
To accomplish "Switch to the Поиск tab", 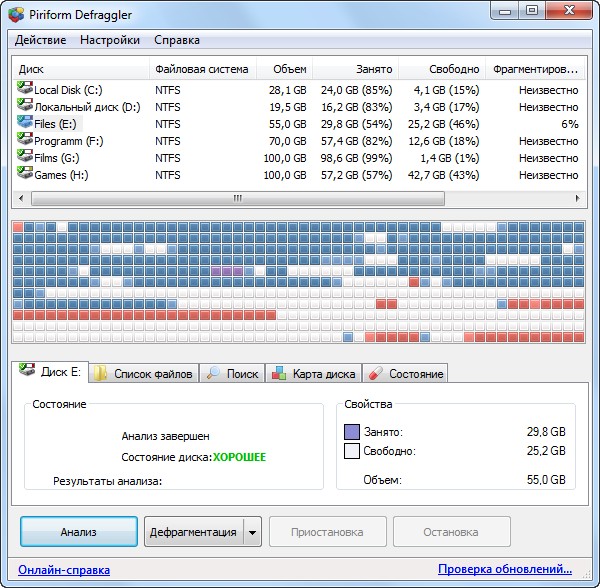I will 232,374.
